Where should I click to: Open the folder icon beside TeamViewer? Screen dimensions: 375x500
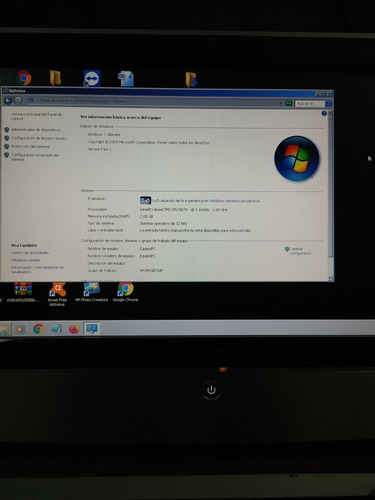coord(55,78)
